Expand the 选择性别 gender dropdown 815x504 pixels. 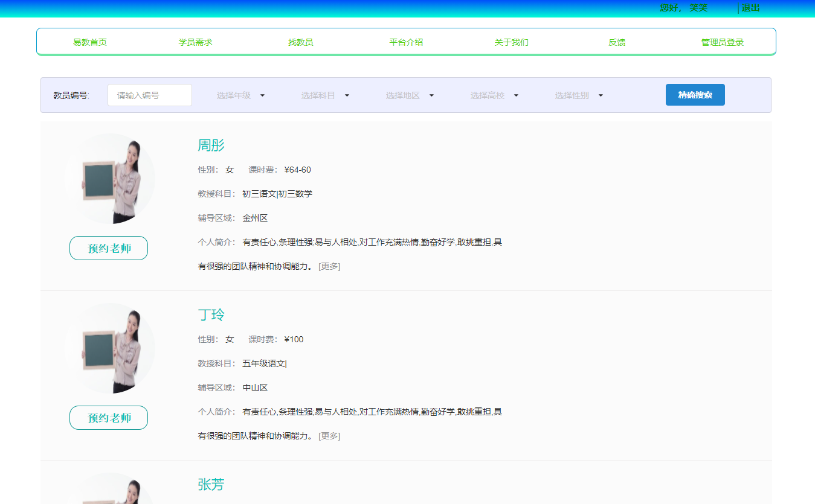point(578,95)
